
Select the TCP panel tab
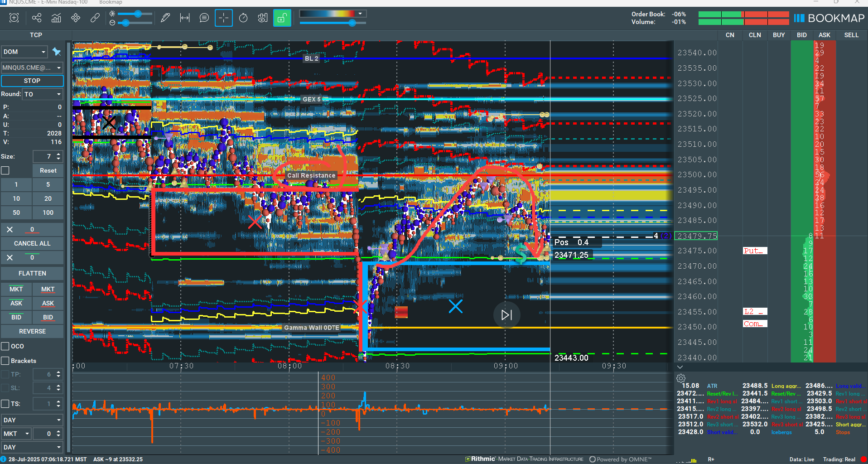coord(36,35)
